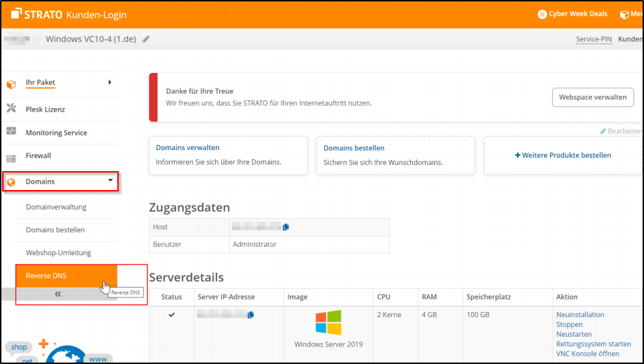Click the Plesk Lizenz tools icon
The image size is (644, 364).
pos(11,109)
